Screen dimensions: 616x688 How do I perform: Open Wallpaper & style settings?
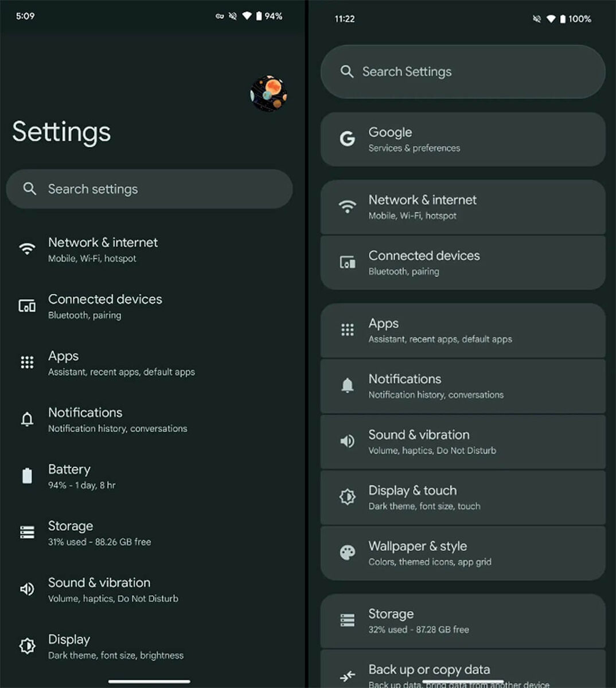click(x=463, y=553)
